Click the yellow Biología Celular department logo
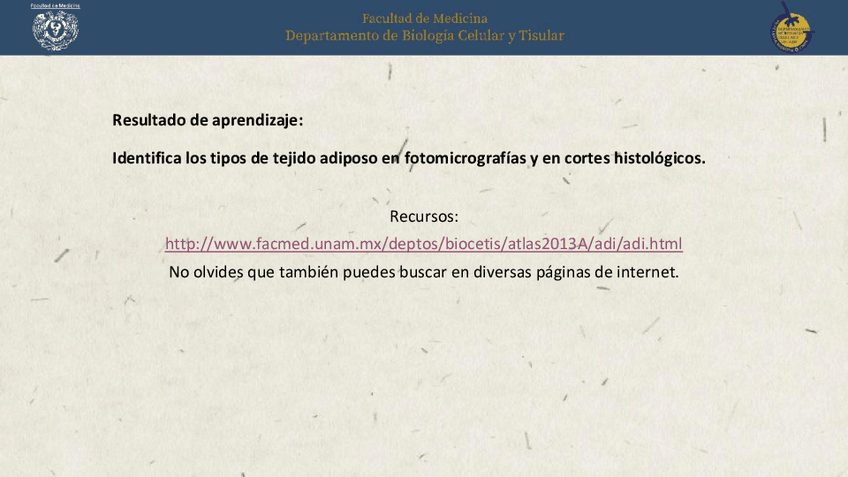Screen dimensions: 848x477 pos(792,27)
